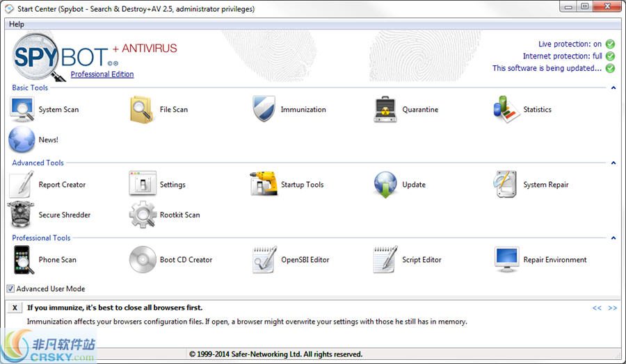Click the tip headline about immunizing browsers
626x364 pixels.
(x=115, y=308)
